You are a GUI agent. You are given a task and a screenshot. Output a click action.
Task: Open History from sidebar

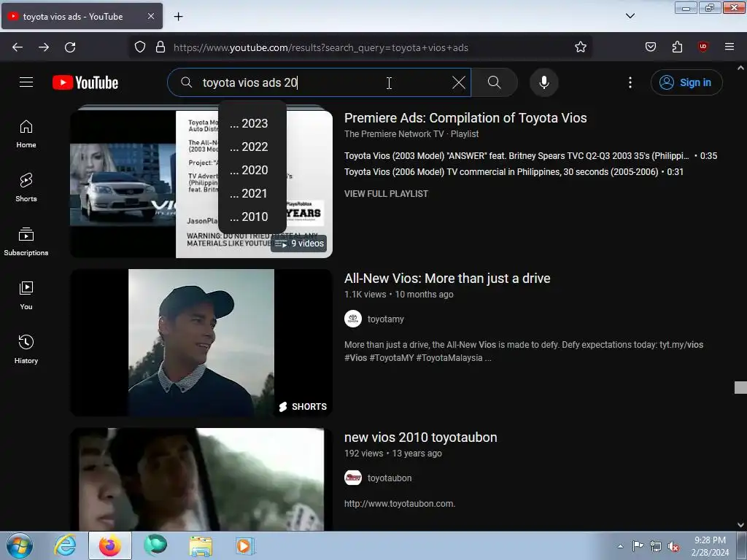(x=26, y=349)
